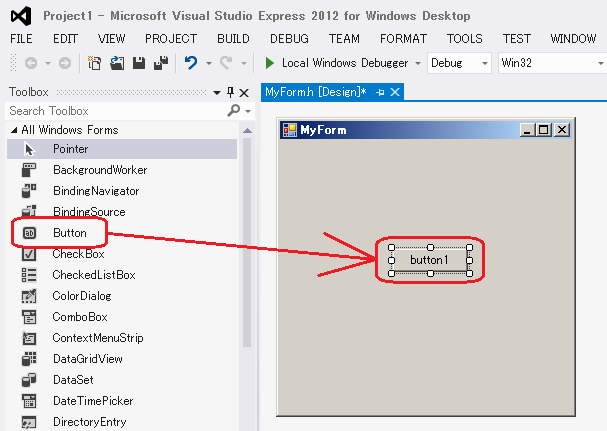Collapse the All Windows Forms group

coord(14,130)
